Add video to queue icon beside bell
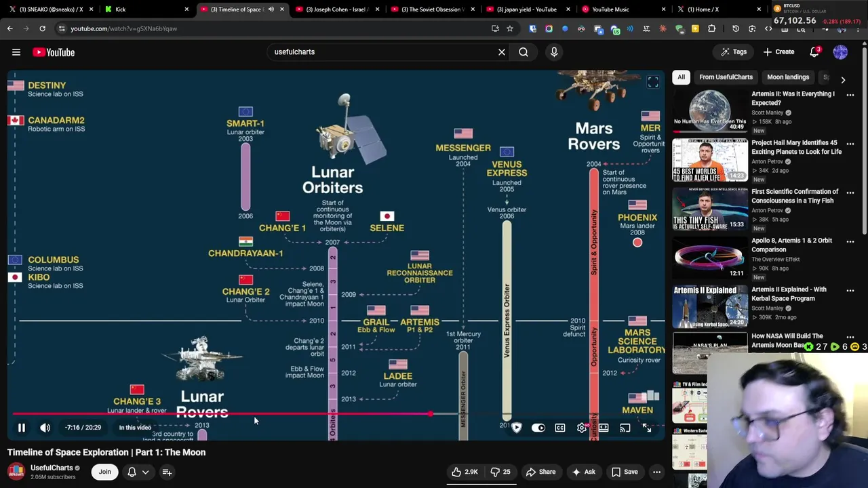This screenshot has height=488, width=868. pyautogui.click(x=167, y=472)
